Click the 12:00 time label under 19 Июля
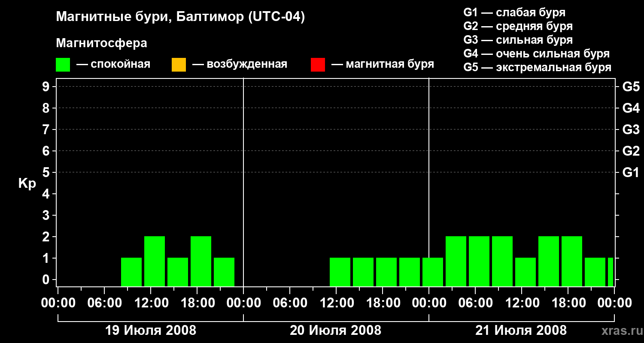The width and height of the screenshot is (644, 343). (x=151, y=303)
